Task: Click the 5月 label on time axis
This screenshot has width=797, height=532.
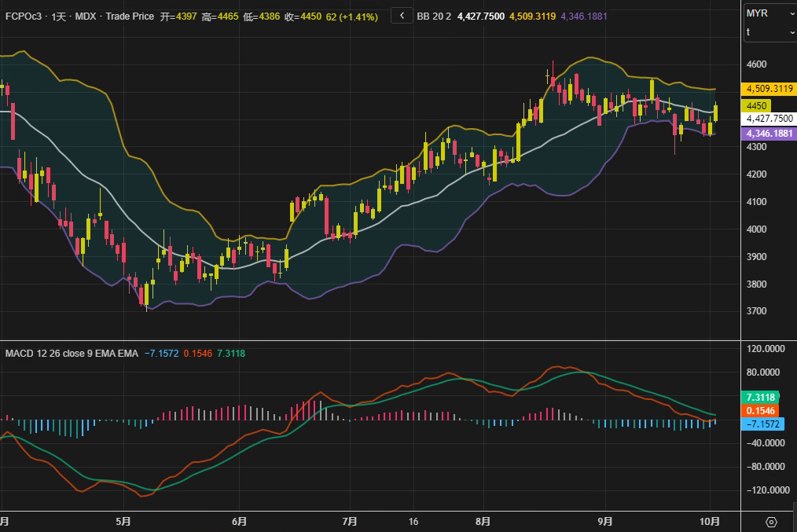Action: [x=123, y=521]
